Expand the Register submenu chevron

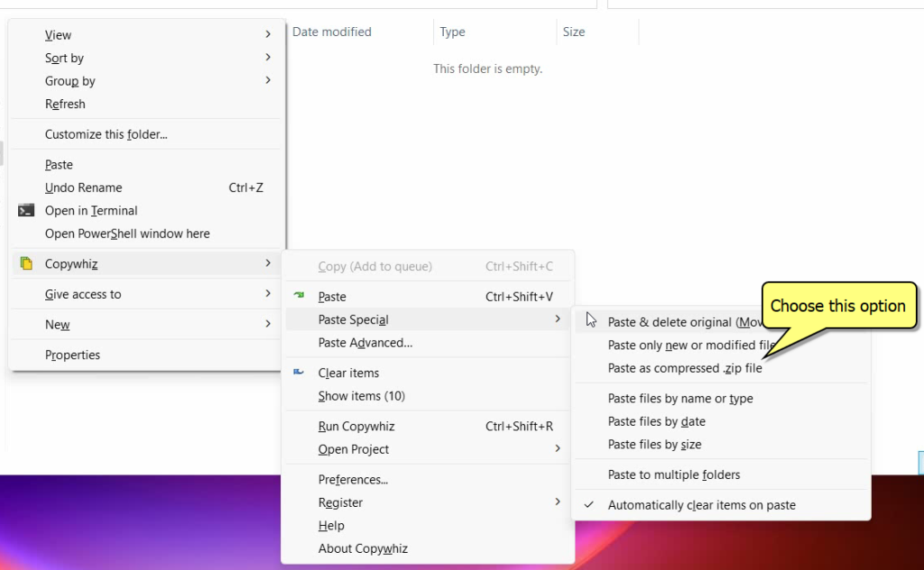click(559, 502)
